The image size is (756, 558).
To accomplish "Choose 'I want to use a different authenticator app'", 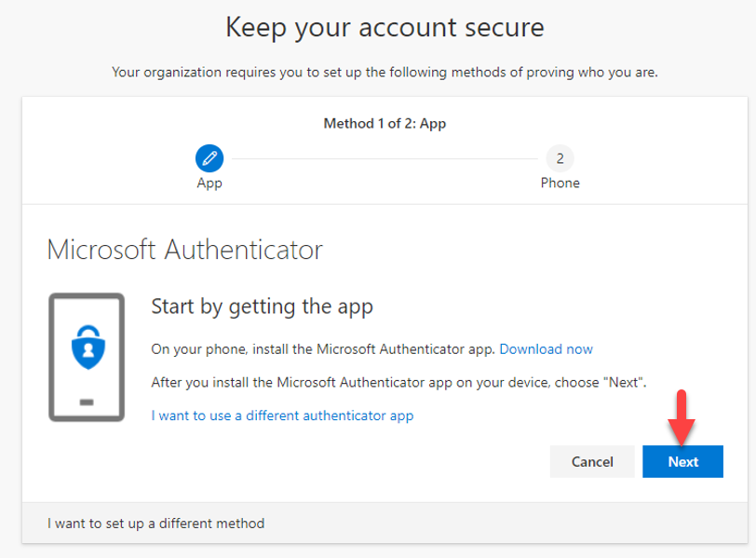I will click(x=282, y=415).
